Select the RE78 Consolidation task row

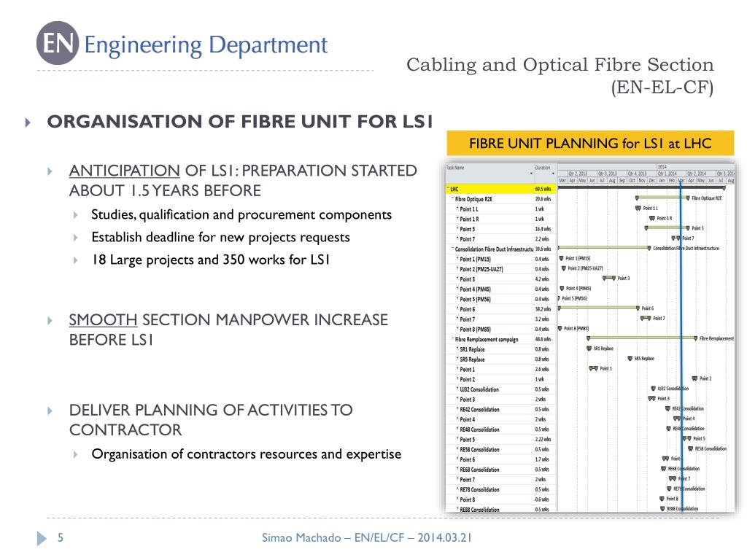500,489
